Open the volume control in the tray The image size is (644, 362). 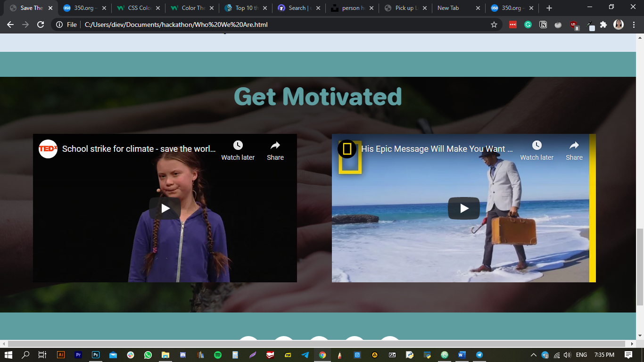567,355
